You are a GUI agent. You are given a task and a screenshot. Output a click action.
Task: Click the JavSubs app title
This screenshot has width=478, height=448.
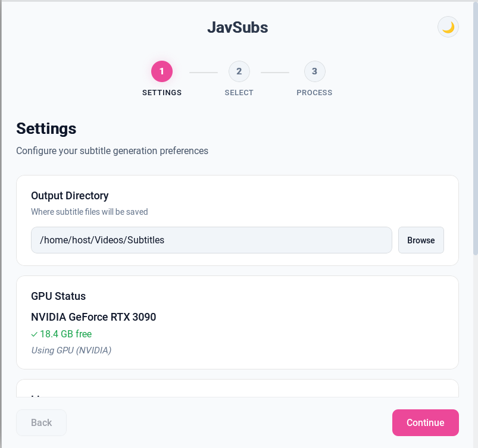pos(238,27)
